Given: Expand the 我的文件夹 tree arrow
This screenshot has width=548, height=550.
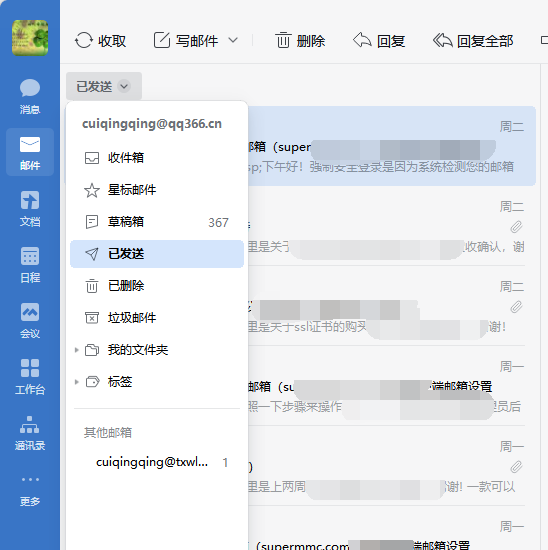Looking at the screenshot, I should click(x=76, y=350).
